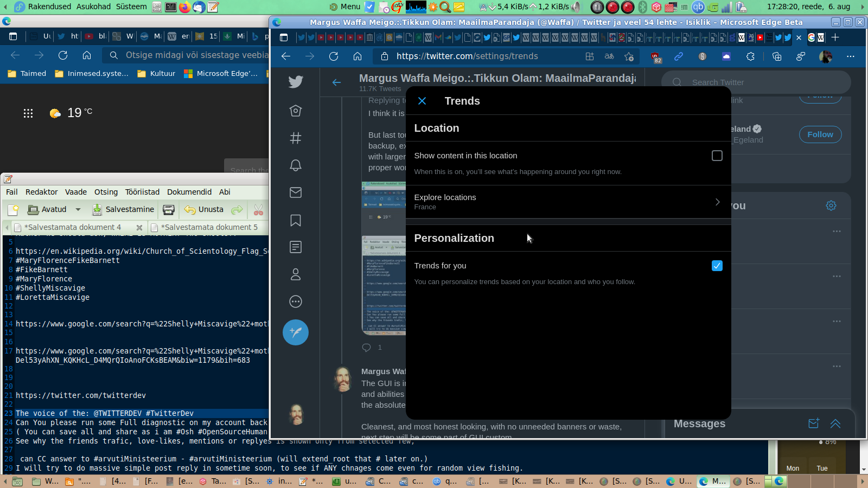Open Abi menu in text editor
The image size is (868, 488).
[225, 192]
